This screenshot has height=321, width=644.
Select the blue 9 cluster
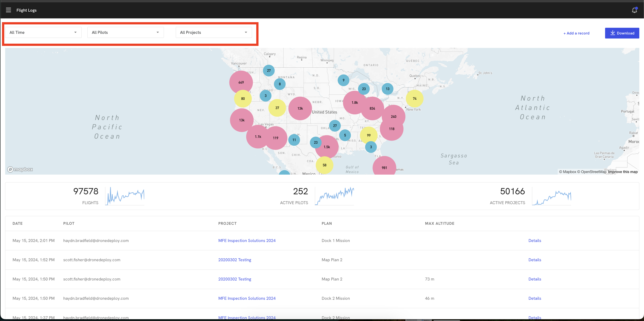(343, 80)
